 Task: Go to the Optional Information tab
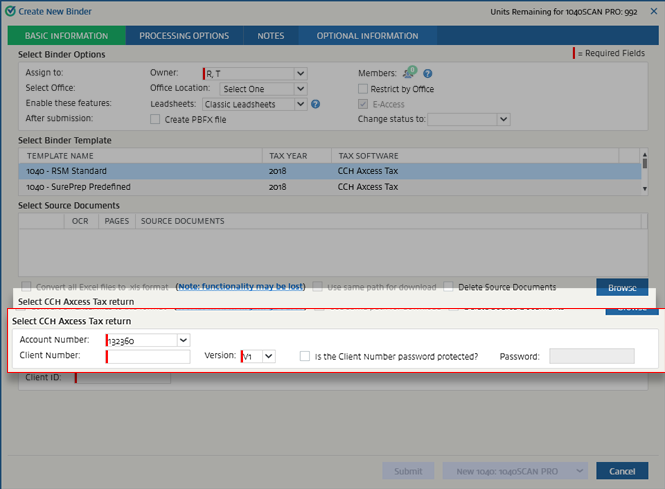(x=367, y=36)
